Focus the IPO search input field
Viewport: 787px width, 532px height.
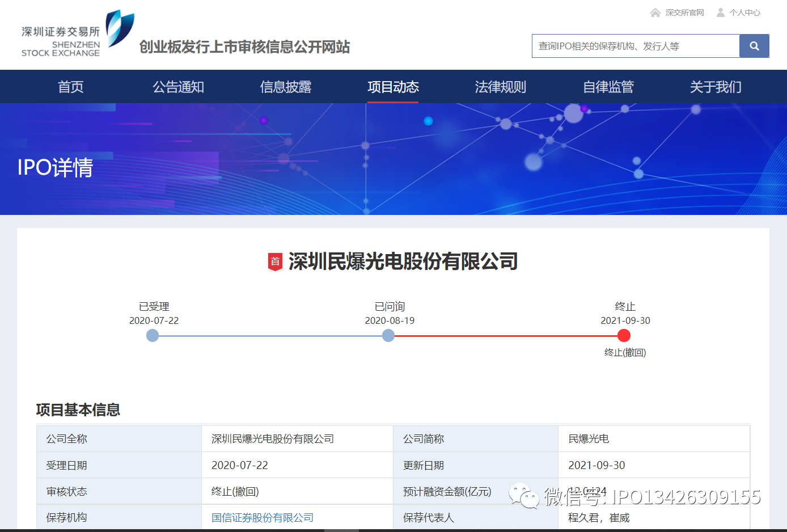(636, 46)
